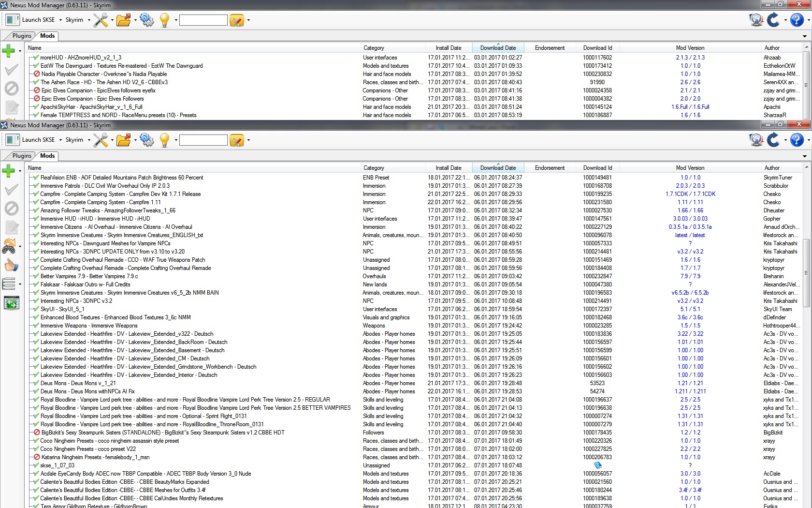
Task: Click the thumbs-up endorse mod icon
Action: click(11, 265)
